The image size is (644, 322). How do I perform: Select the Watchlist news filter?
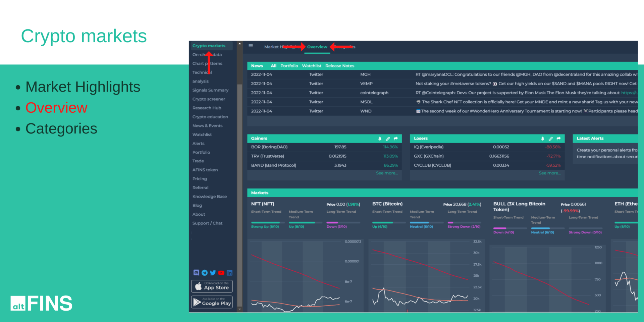pos(312,66)
